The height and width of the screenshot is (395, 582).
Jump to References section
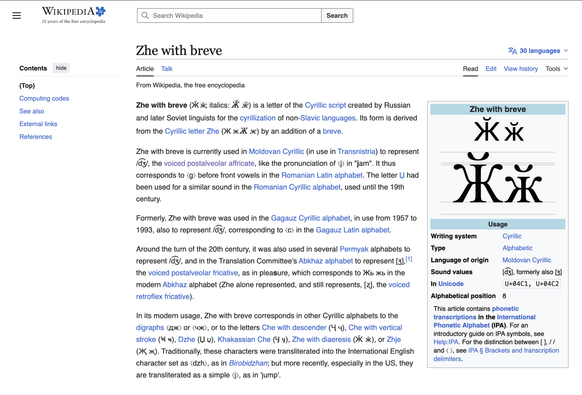click(36, 137)
